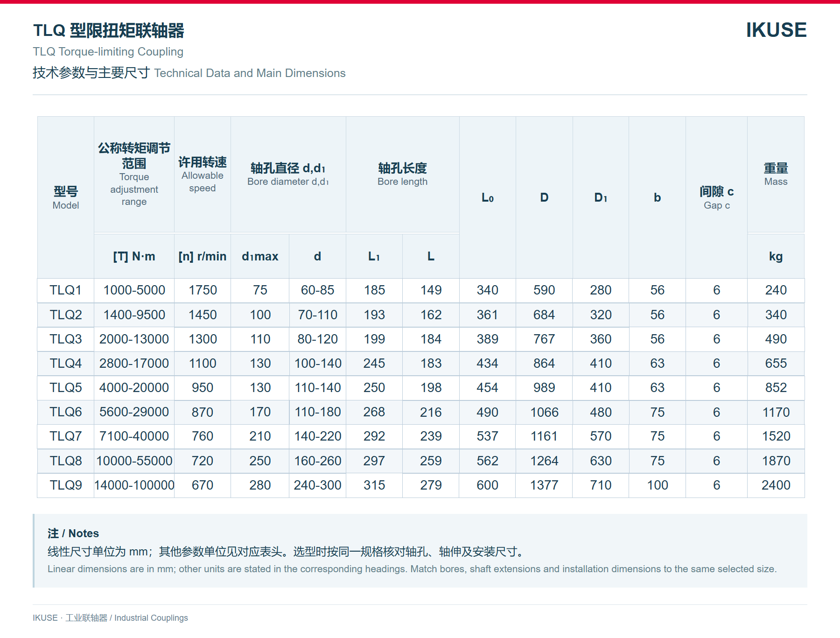Select the TLQ3 model cell
Image resolution: width=840 pixels, height=638 pixels.
[x=66, y=339]
